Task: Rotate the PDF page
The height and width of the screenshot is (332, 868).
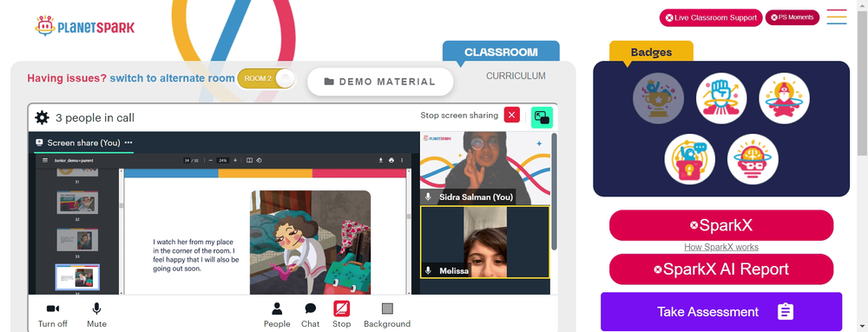Action: [x=259, y=160]
